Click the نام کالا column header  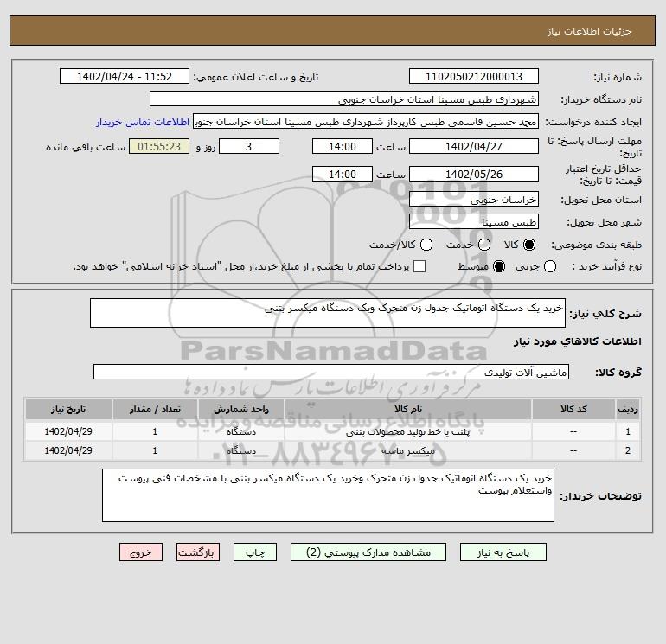(407, 409)
